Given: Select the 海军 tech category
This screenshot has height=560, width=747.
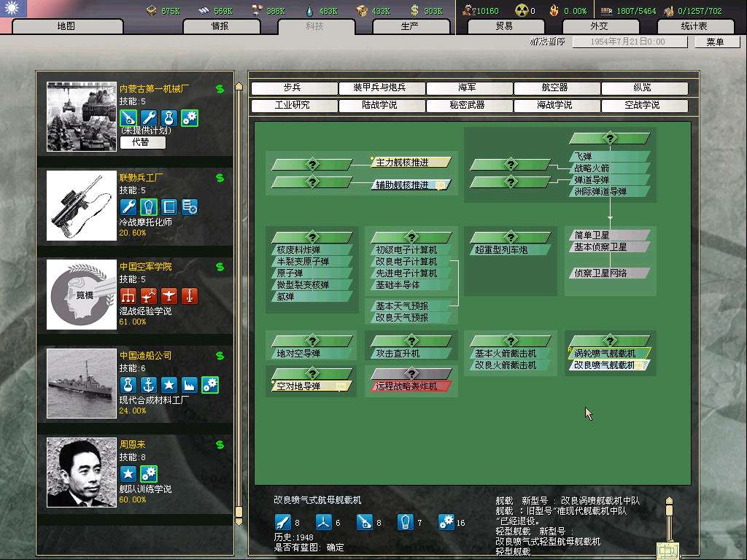Looking at the screenshot, I should click(x=470, y=88).
